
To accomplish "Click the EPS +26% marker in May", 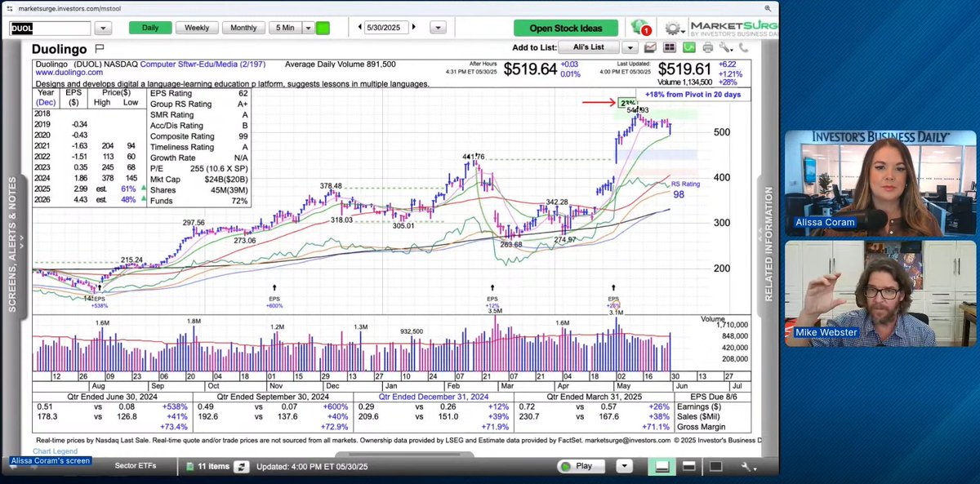I will [614, 302].
